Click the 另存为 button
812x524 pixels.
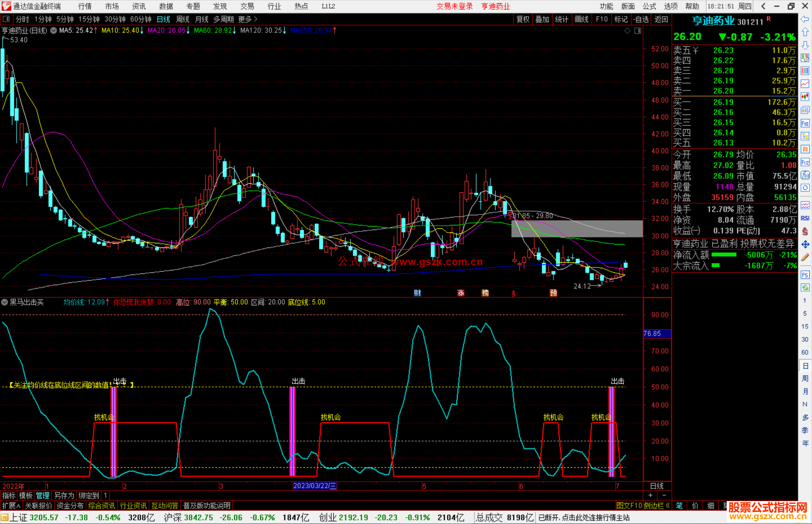pyautogui.click(x=64, y=495)
